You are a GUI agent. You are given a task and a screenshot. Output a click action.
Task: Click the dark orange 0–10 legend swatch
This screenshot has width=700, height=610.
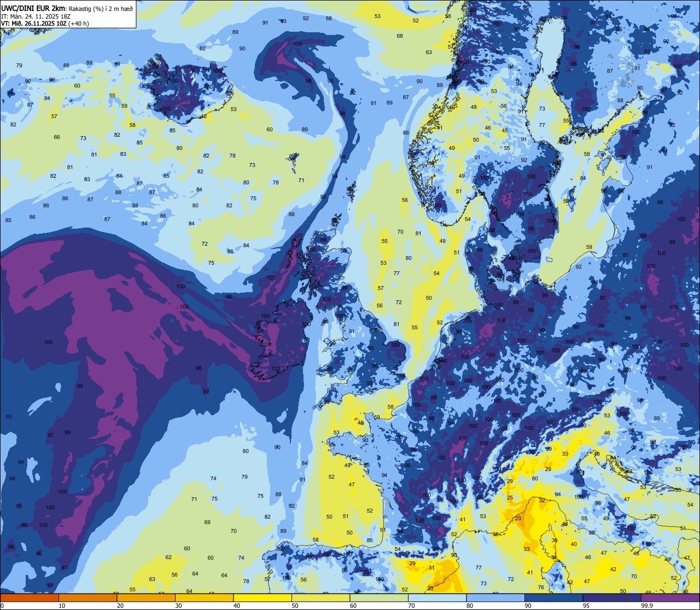[x=30, y=598]
